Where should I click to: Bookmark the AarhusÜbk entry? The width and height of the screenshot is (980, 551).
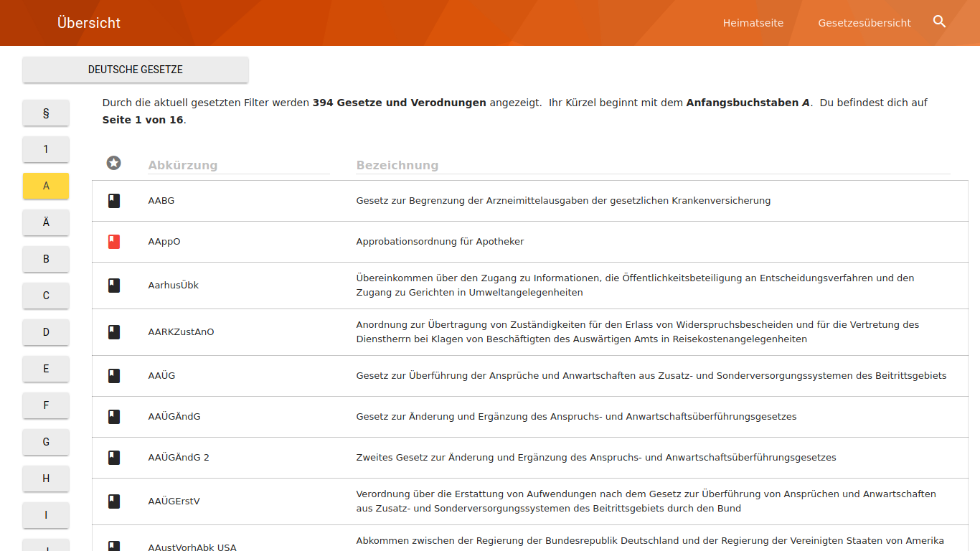(x=113, y=286)
